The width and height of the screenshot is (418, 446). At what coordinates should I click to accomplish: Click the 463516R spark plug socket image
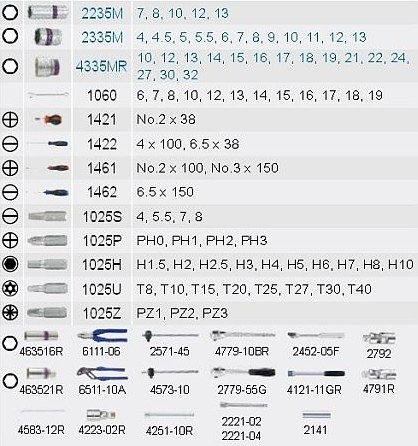(x=41, y=336)
